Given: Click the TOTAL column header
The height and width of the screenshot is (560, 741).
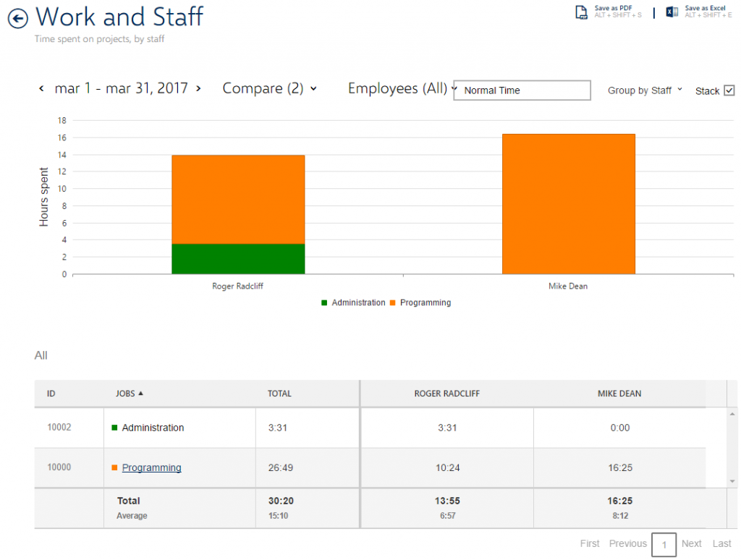Looking at the screenshot, I should [279, 394].
